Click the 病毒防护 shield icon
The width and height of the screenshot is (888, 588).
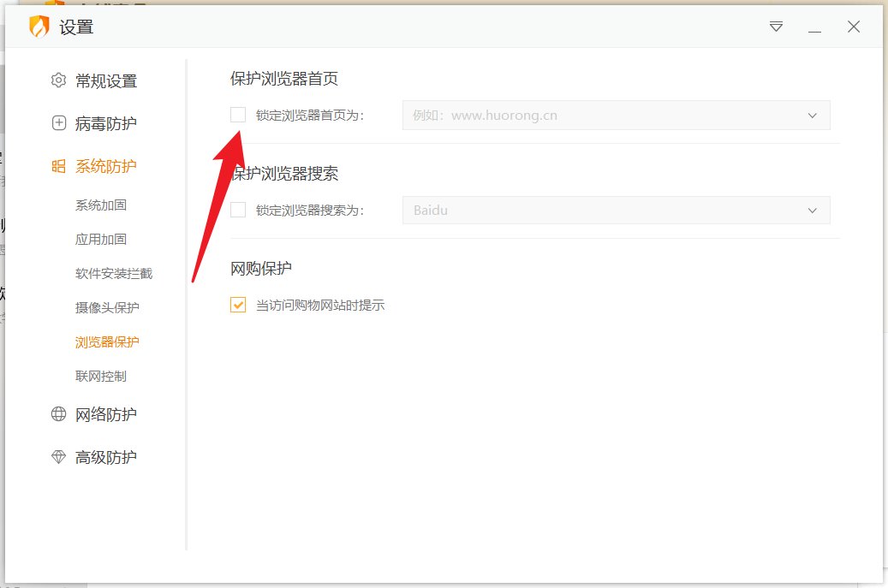pyautogui.click(x=57, y=123)
